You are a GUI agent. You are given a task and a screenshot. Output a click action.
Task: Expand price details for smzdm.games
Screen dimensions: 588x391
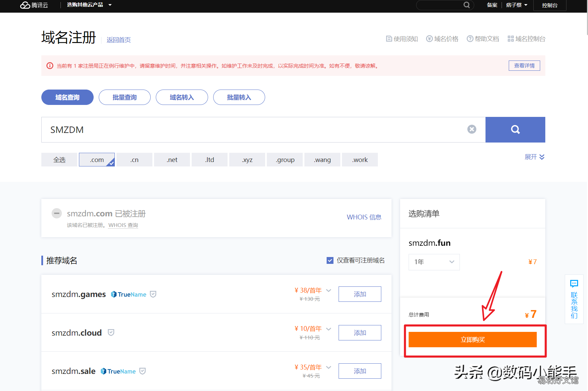pos(329,291)
